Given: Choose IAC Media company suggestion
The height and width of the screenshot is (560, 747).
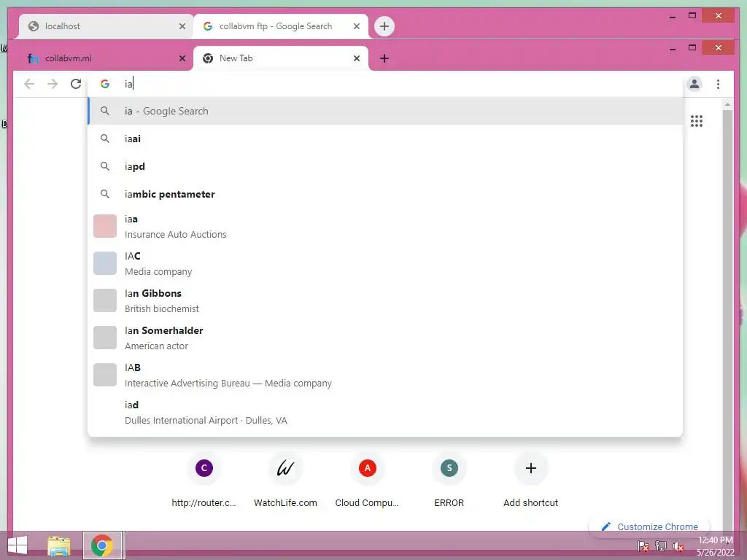Looking at the screenshot, I should pos(385,263).
